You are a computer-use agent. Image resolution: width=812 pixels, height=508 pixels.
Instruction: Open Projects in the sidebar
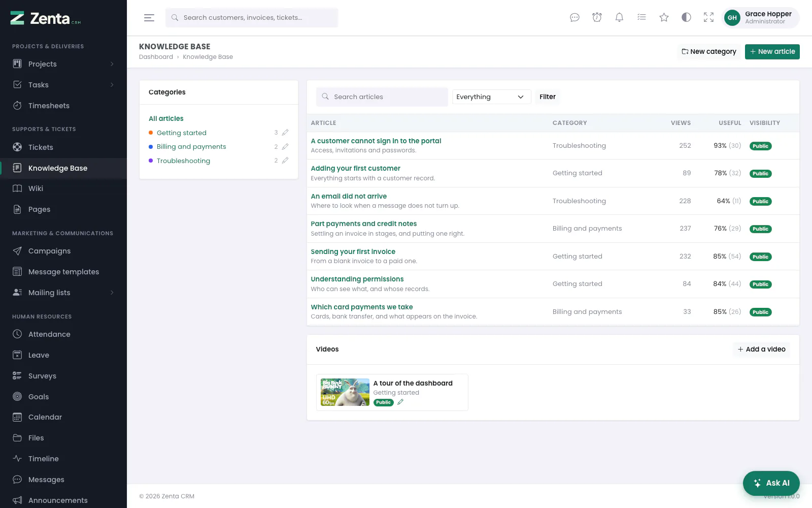coord(63,64)
